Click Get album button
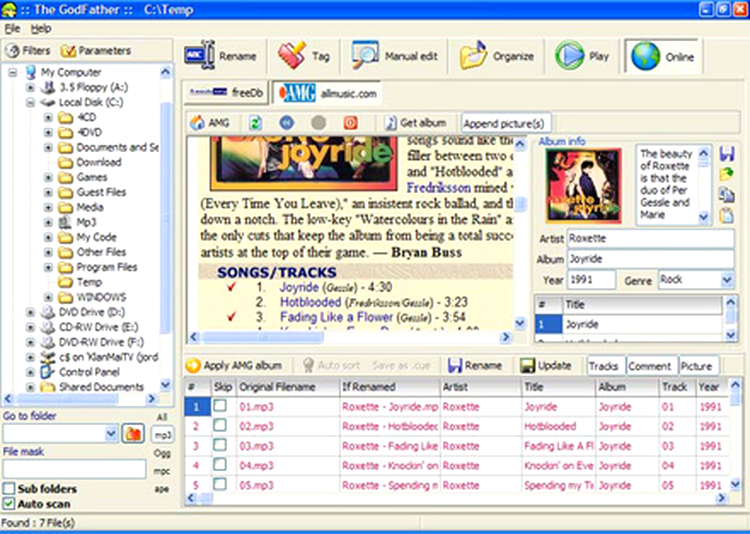750x534 pixels. point(416,123)
